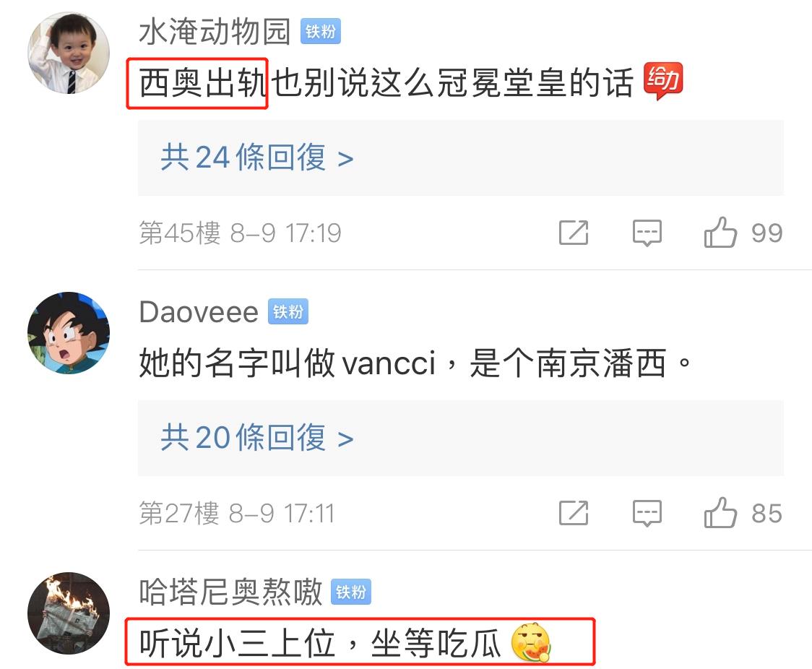Tap the red 绘 speech sticker icon

click(x=663, y=81)
